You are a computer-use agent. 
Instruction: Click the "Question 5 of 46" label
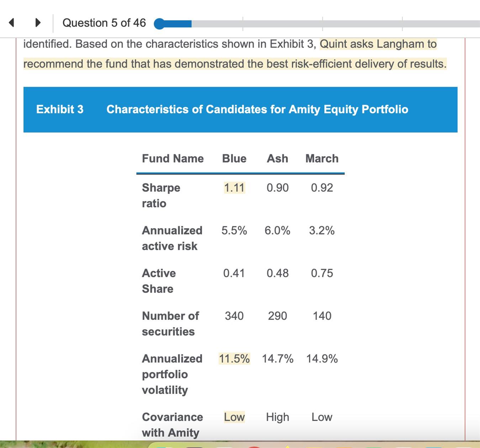(104, 23)
